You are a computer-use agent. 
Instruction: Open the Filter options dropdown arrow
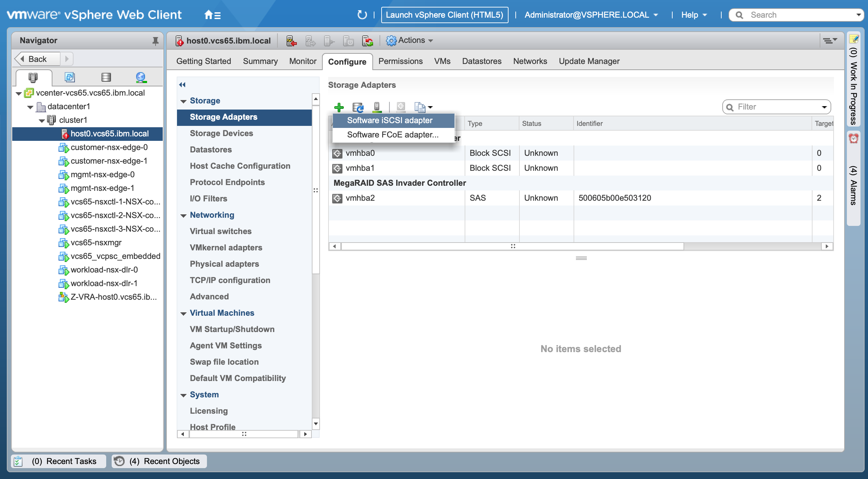coord(824,108)
